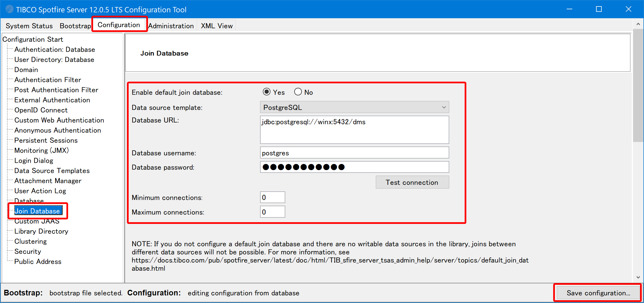
Task: Open Public Address settings
Action: point(38,261)
